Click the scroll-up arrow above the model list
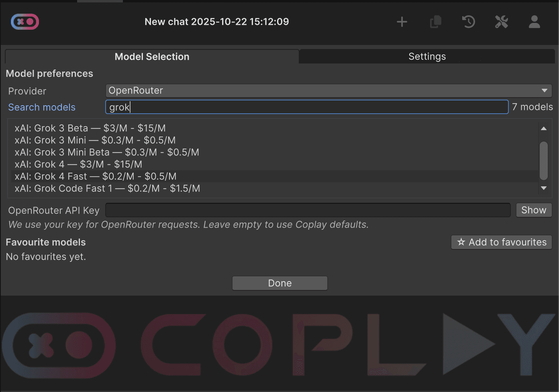The height and width of the screenshot is (392, 559). point(544,129)
